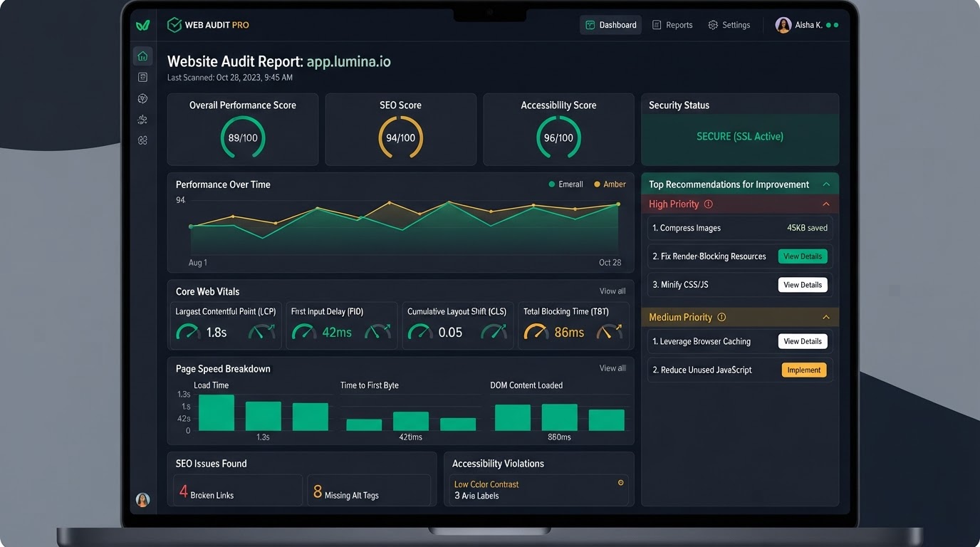Click the 45KB saved value
This screenshot has width=980, height=547.
[807, 228]
